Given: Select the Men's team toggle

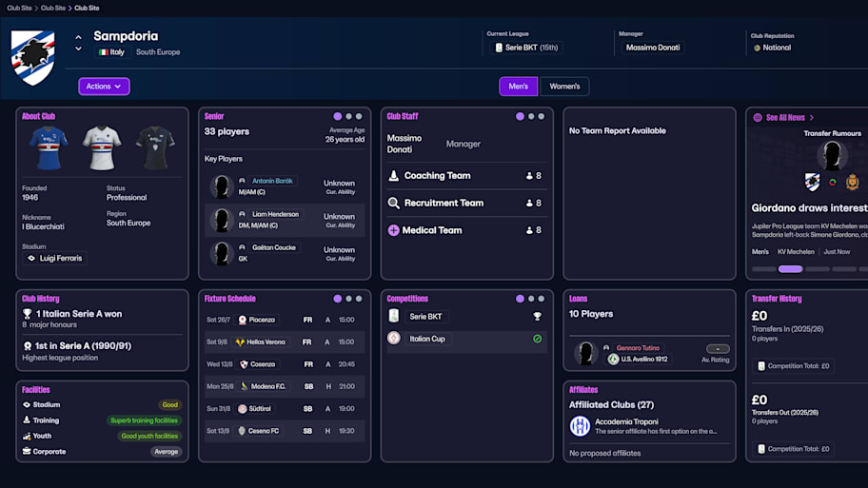Looking at the screenshot, I should click(519, 87).
